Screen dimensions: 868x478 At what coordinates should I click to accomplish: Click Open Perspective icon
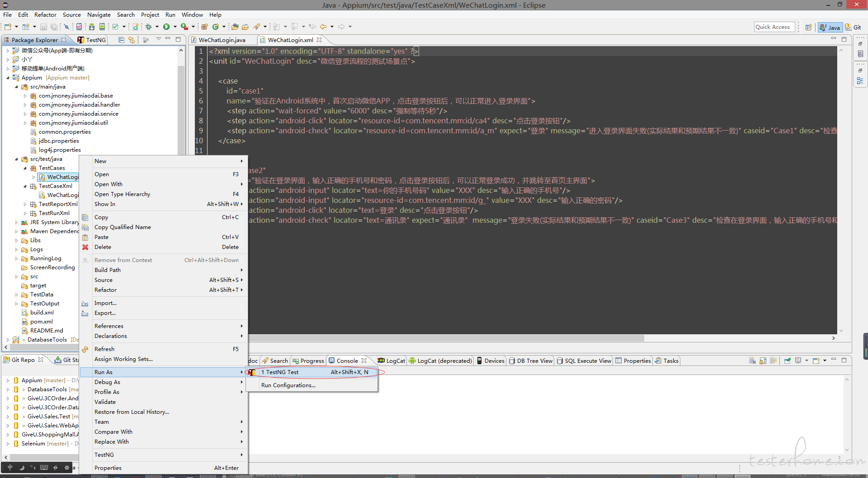tap(808, 27)
